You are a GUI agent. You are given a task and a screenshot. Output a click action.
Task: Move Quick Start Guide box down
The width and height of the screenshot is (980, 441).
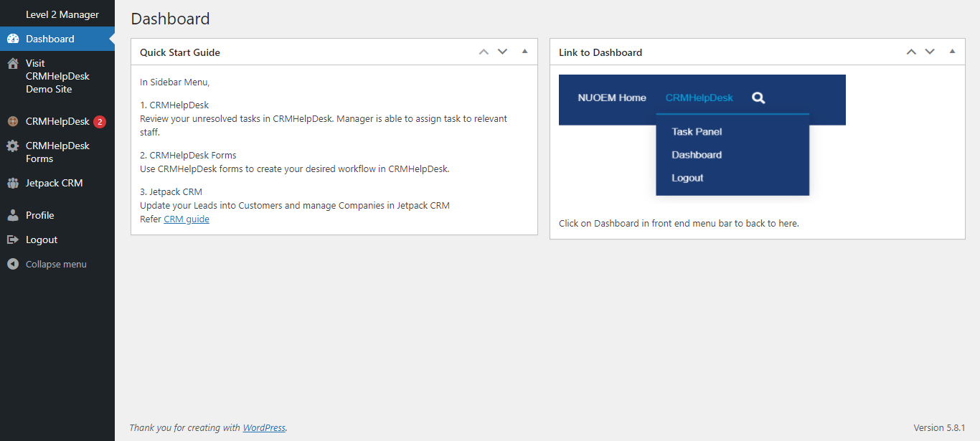(502, 52)
